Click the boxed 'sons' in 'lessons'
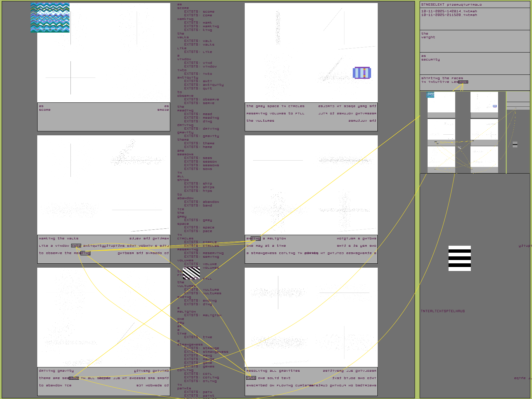532x399 pixels. pyautogui.click(x=463, y=82)
